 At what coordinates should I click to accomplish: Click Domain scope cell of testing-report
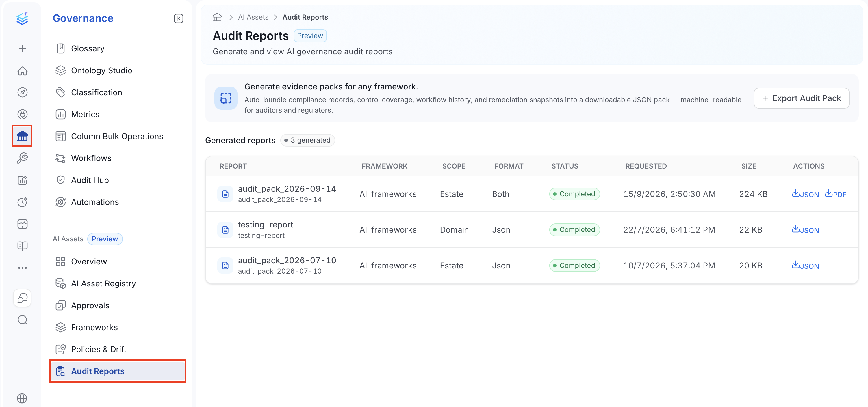[454, 229]
